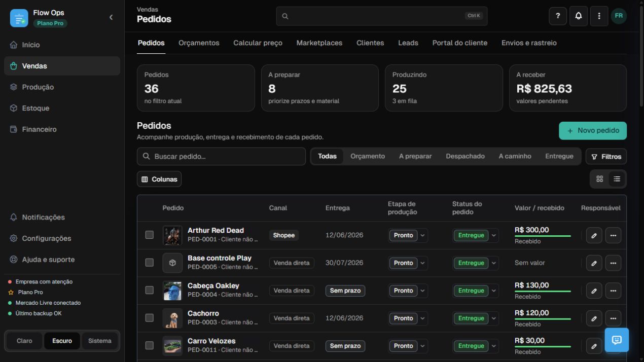This screenshot has height=362, width=644.
Task: Click the help question mark icon
Action: (x=558, y=16)
